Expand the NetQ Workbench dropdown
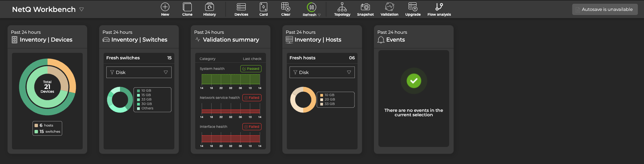This screenshot has height=164, width=644. 82,10
